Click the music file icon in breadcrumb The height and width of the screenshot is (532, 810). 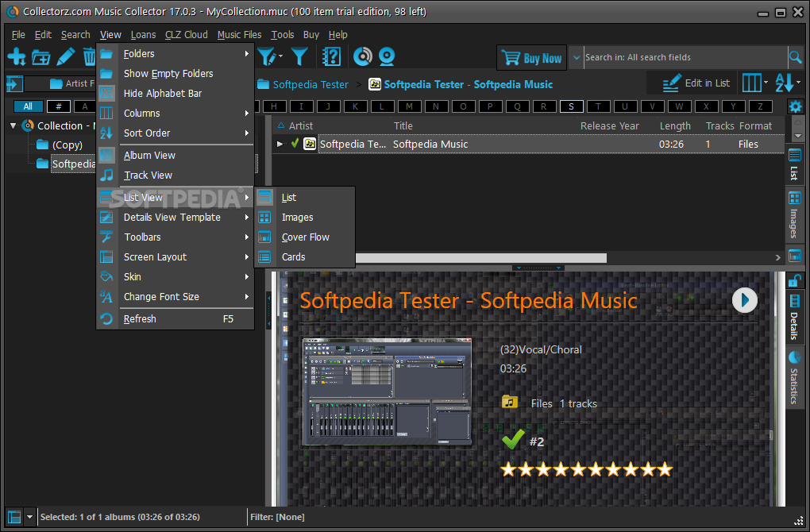pos(375,83)
